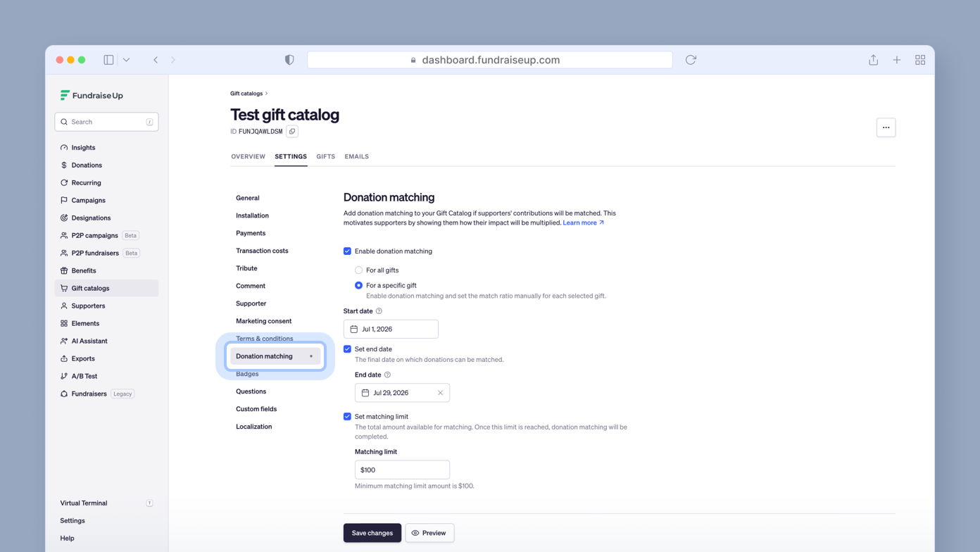Open Questions settings section
This screenshot has width=980, height=552.
pyautogui.click(x=251, y=391)
